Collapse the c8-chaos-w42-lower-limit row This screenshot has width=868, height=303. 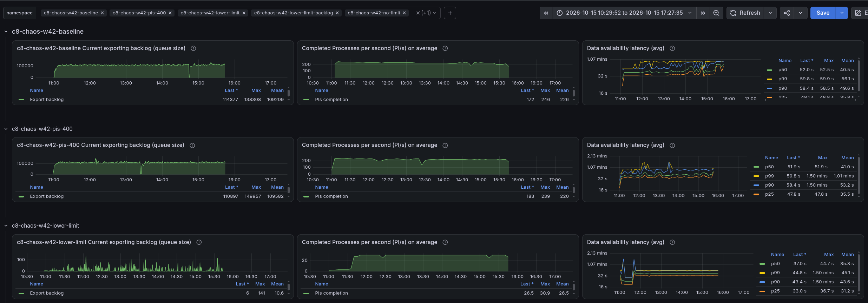(6, 226)
